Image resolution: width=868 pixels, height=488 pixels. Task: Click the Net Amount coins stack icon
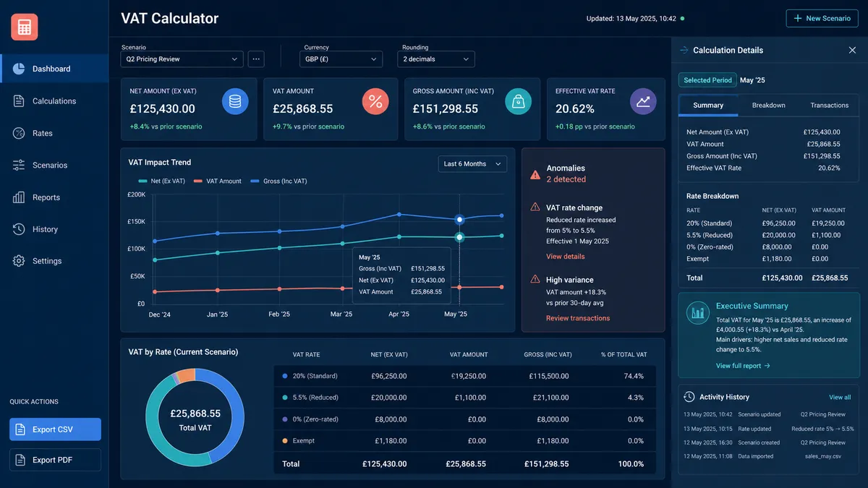pyautogui.click(x=235, y=102)
